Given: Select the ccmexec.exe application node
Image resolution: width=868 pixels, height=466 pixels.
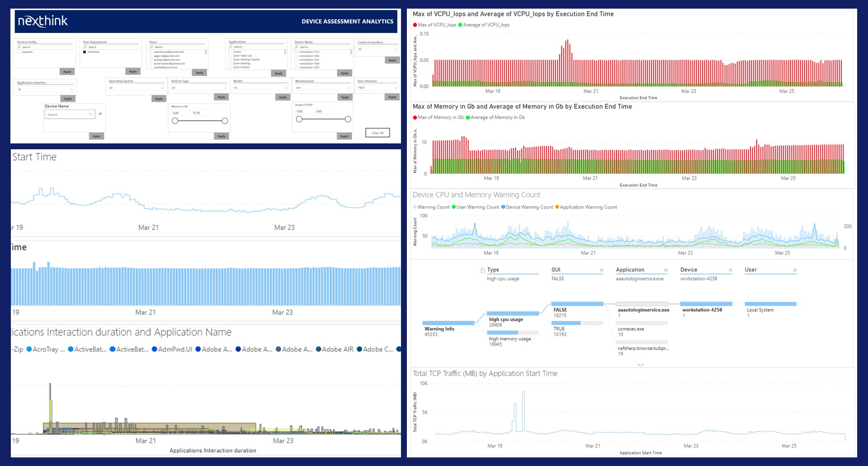Looking at the screenshot, I should 631,329.
